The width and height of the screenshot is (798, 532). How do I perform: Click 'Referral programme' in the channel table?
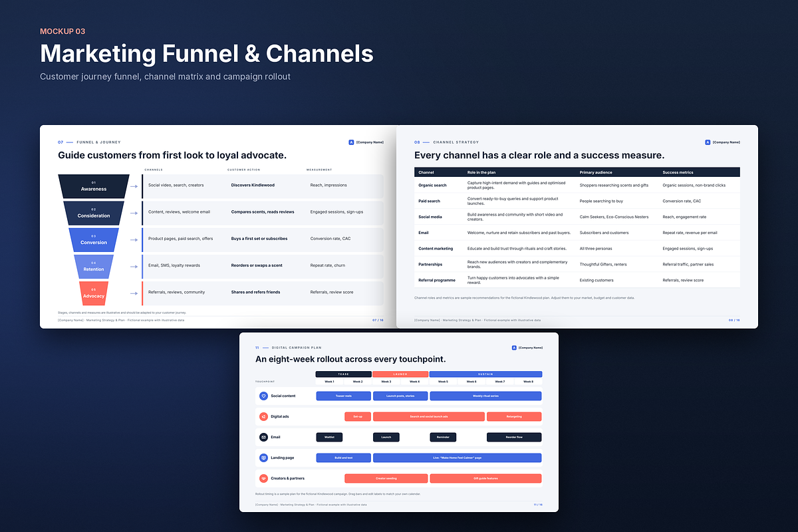pyautogui.click(x=437, y=280)
